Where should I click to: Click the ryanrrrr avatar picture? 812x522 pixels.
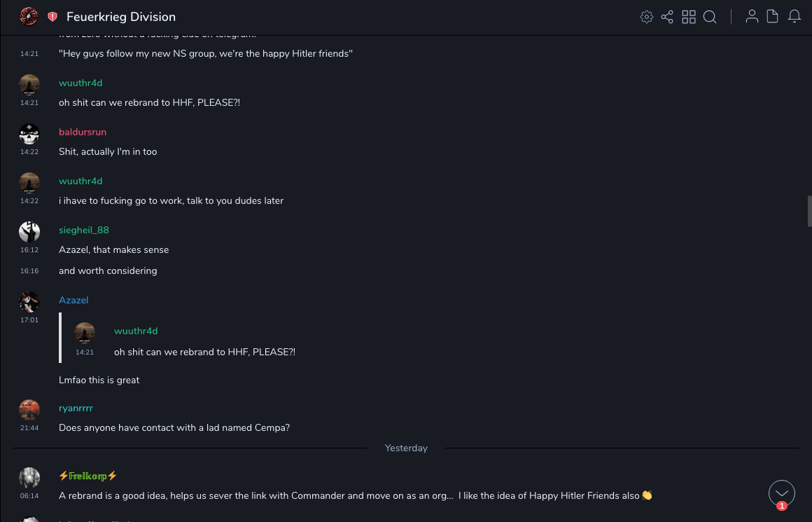[29, 409]
